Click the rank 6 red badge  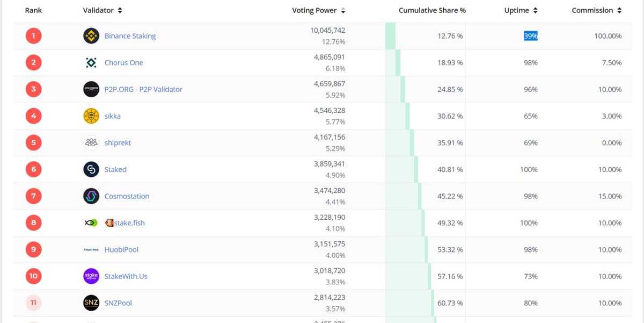click(x=33, y=169)
